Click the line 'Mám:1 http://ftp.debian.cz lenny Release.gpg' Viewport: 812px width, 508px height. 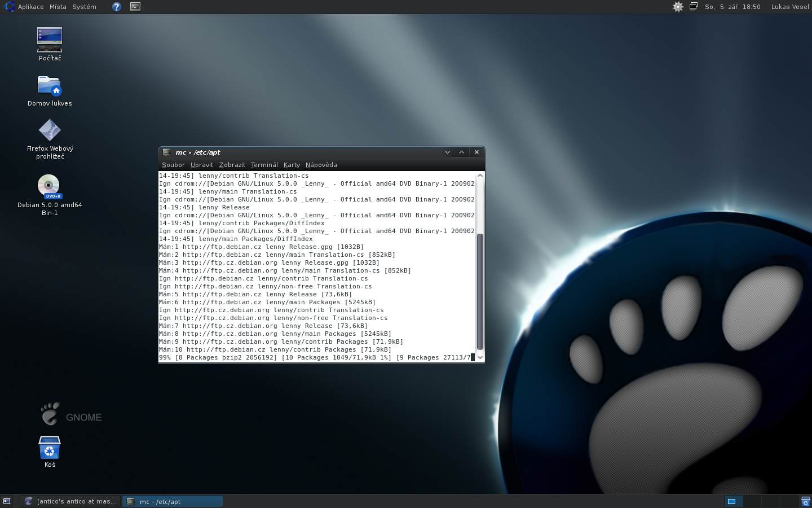[262, 247]
